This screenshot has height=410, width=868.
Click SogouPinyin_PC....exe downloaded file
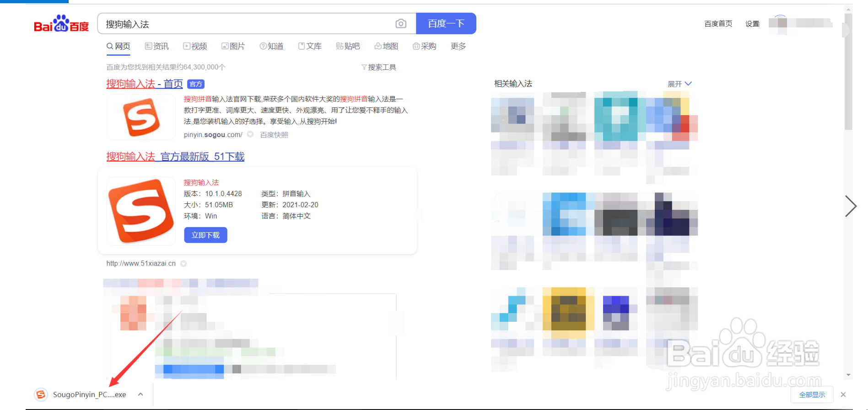pos(90,394)
